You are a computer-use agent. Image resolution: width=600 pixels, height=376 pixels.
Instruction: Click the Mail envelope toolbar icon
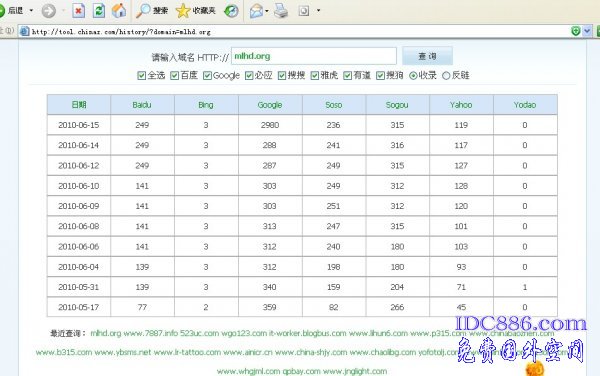click(256, 11)
